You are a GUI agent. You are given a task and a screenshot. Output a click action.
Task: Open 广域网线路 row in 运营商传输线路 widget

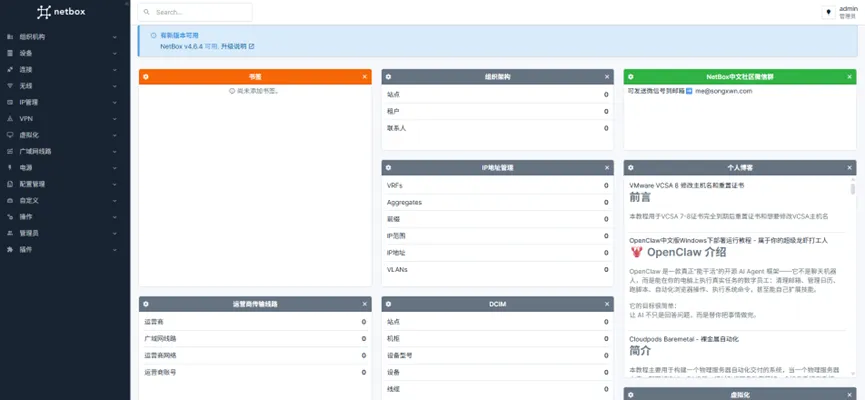pos(255,338)
